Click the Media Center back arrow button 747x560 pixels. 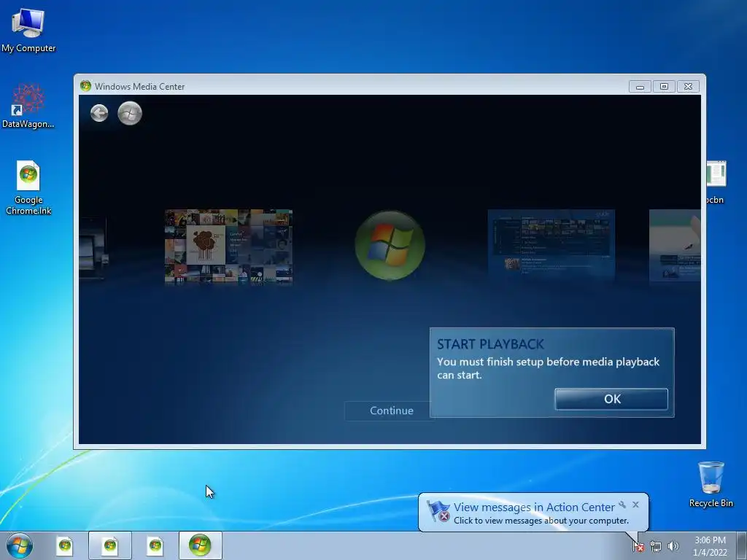point(99,113)
